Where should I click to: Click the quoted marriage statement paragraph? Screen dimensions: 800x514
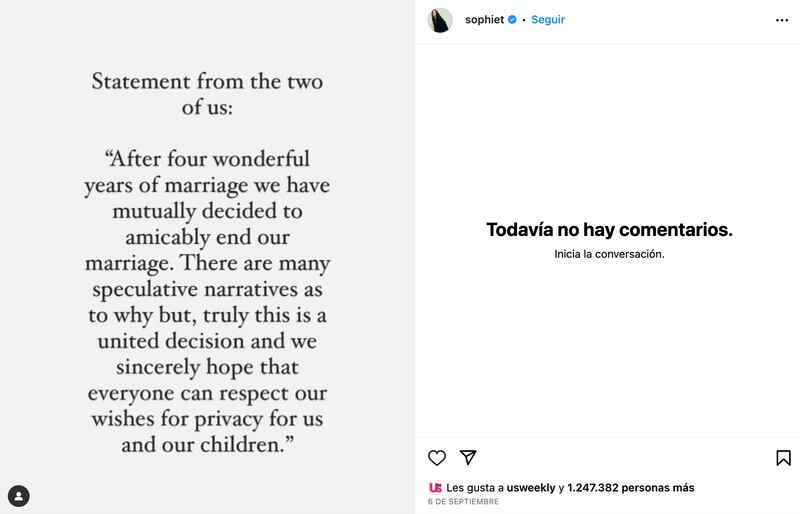pyautogui.click(x=207, y=302)
